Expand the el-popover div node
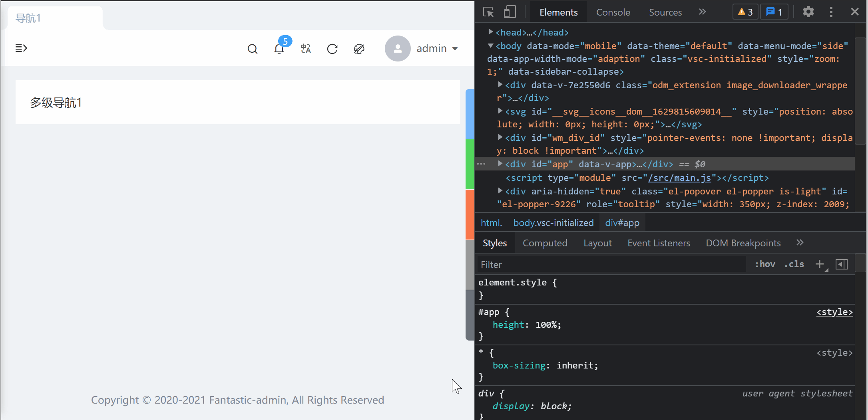868x420 pixels. click(500, 191)
